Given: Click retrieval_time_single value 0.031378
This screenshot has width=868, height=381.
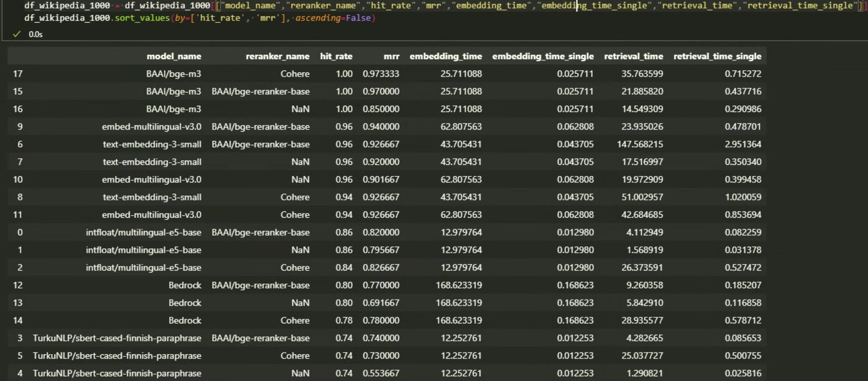Looking at the screenshot, I should 743,250.
